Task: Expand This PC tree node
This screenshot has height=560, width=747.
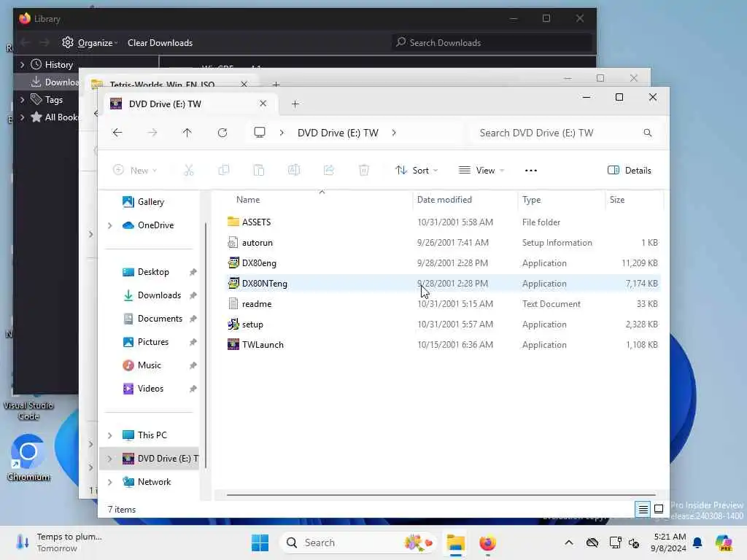Action: (110, 435)
